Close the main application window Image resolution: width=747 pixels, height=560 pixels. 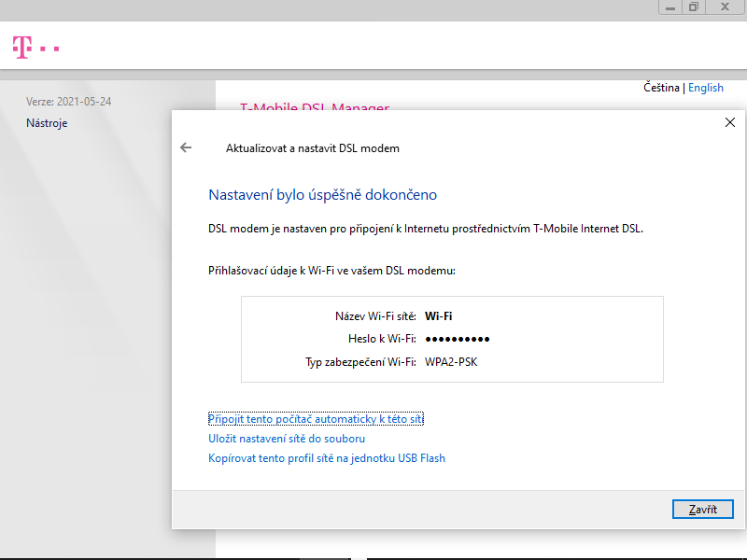[726, 7]
